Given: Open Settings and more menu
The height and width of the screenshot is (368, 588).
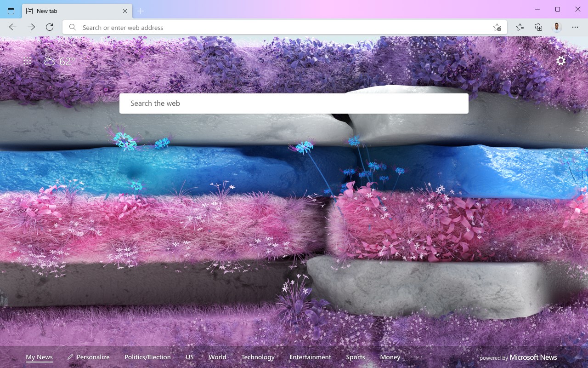Looking at the screenshot, I should click(x=575, y=27).
